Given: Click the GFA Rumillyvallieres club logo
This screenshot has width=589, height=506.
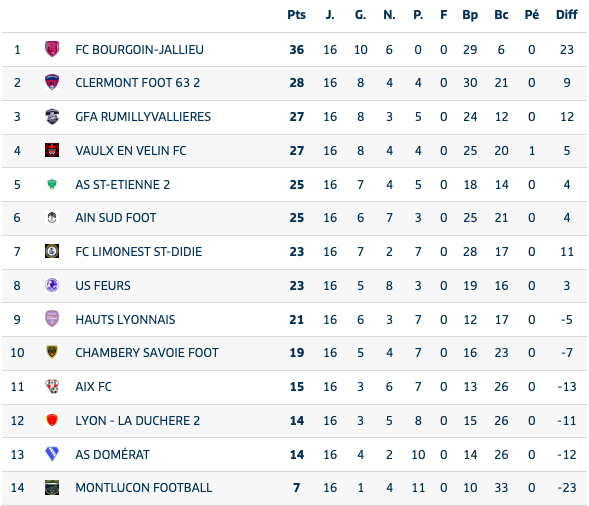Looking at the screenshot, I should click(52, 116).
